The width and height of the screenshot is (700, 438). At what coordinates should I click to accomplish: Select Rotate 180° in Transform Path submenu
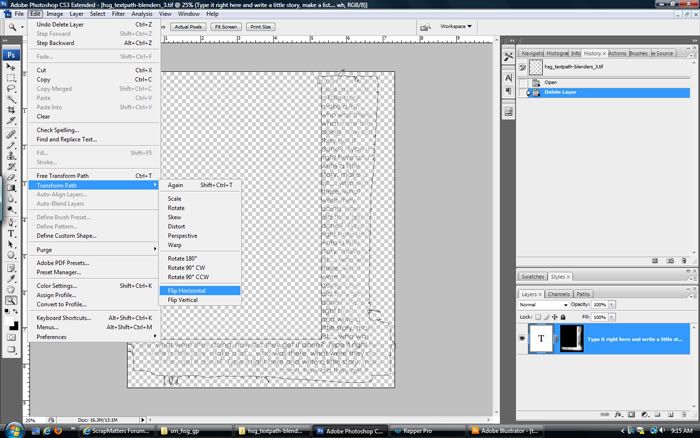click(182, 258)
